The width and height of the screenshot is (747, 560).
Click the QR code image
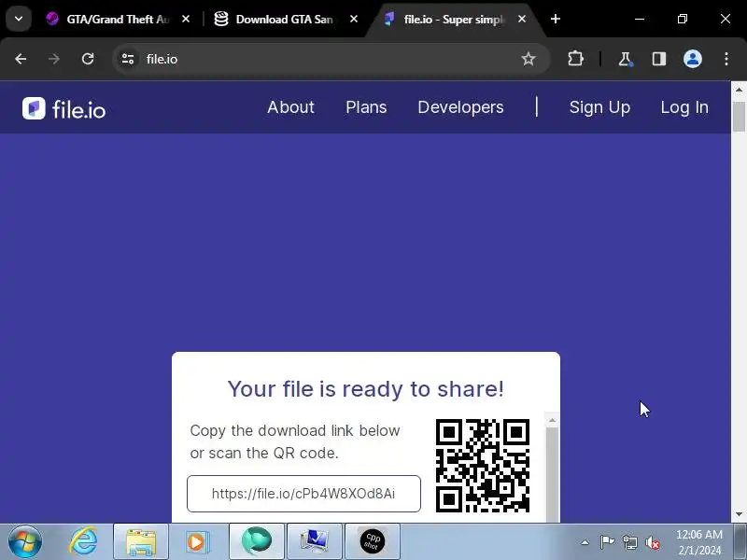[483, 466]
